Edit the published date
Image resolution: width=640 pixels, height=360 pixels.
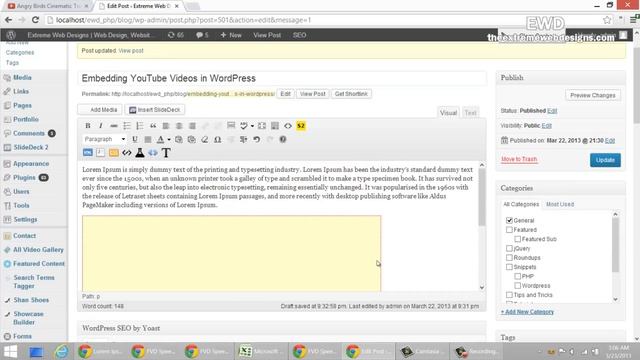[610, 140]
